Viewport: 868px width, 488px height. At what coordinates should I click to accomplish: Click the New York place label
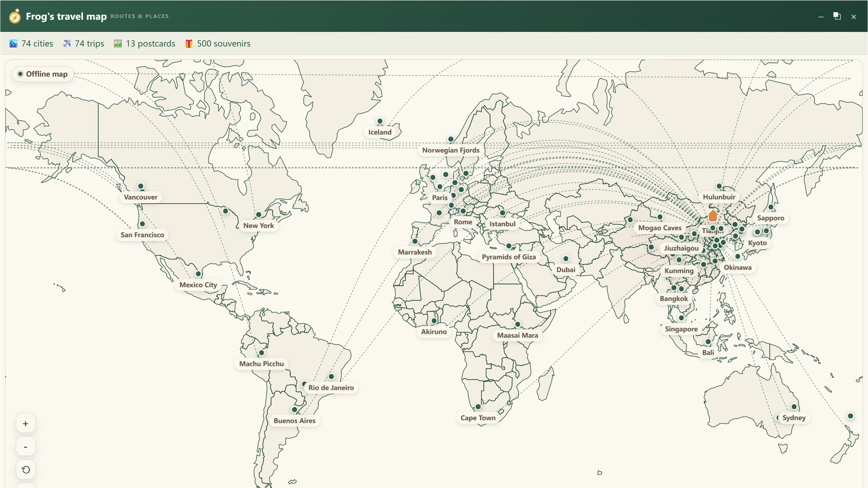(259, 226)
